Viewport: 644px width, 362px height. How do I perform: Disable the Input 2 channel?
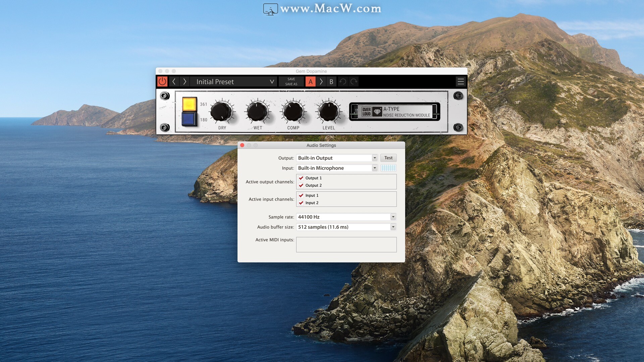301,203
